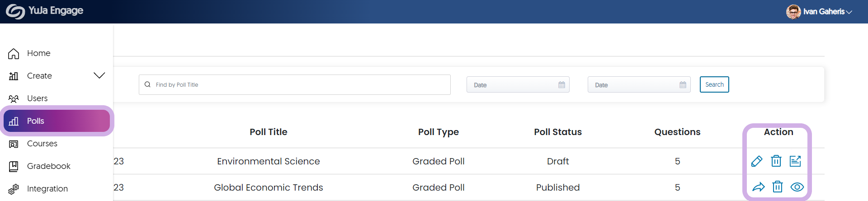Viewport: 868px width, 201px height.
Task: Open results icon for Environmental Science poll
Action: click(795, 161)
